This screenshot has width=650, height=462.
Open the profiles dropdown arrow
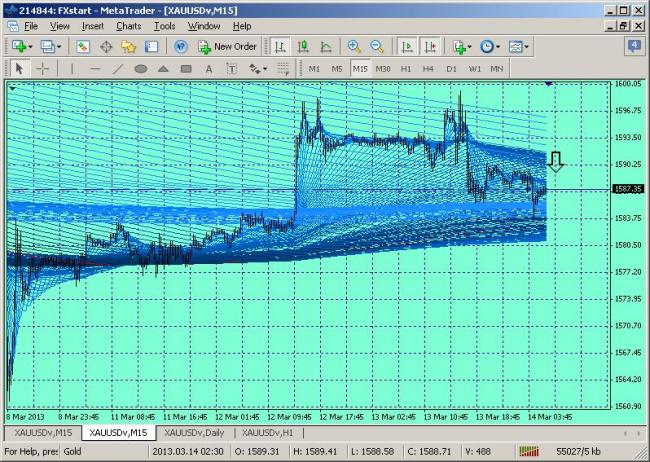click(60, 46)
